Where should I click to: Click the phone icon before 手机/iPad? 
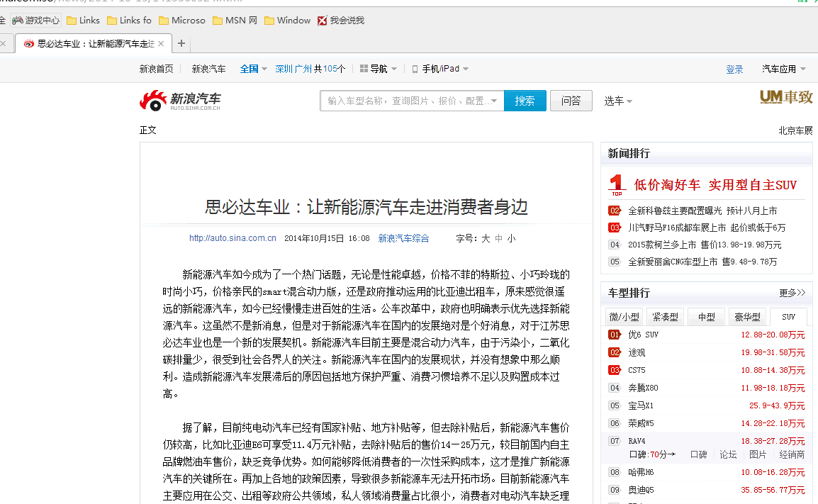point(414,68)
